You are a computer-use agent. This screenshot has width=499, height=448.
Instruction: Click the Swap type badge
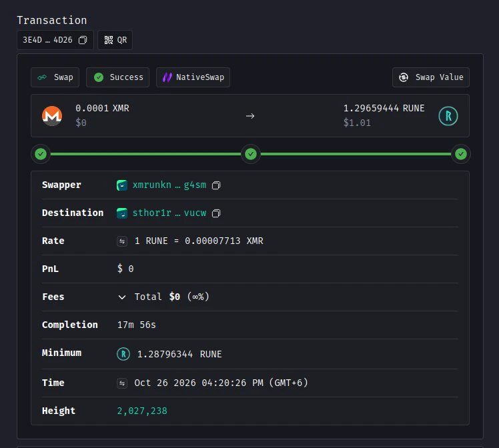click(x=55, y=77)
